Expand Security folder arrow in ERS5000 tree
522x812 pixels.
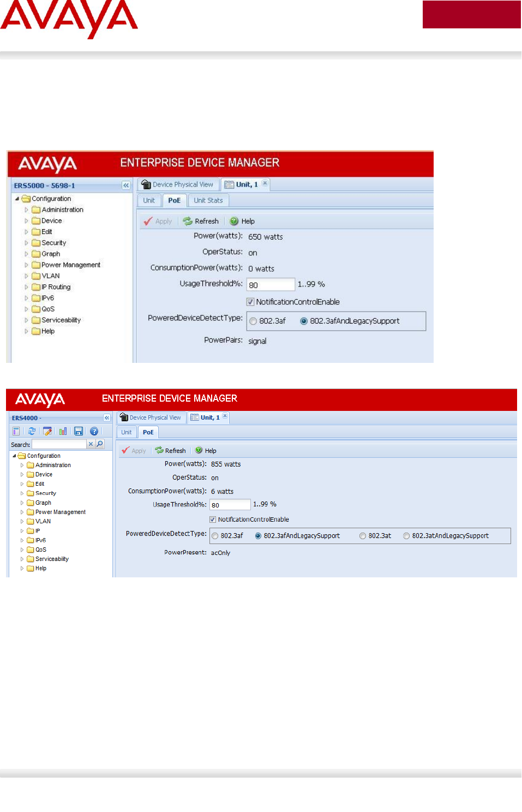click(26, 243)
